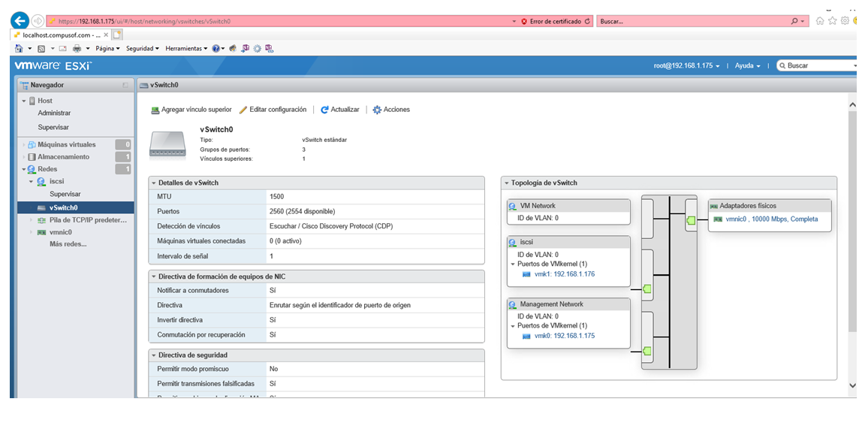Screen dimensions: 868x426
Task: Click iscsi port group in topology
Action: coord(528,242)
